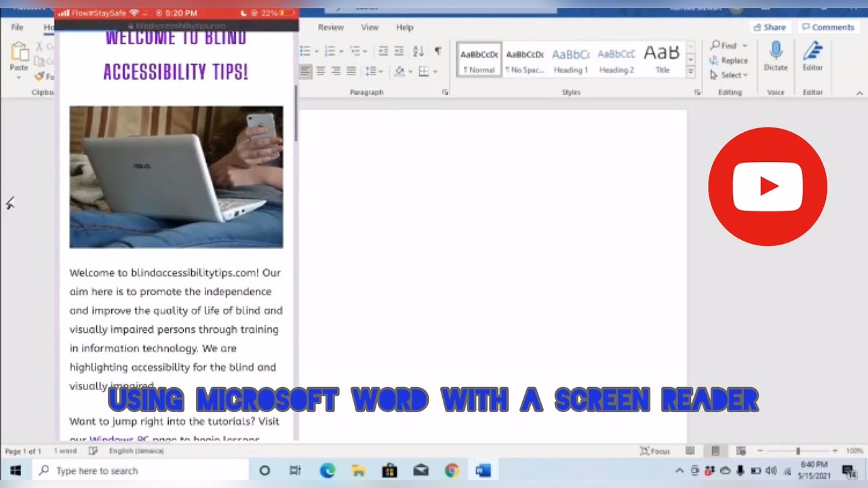The image size is (868, 488).
Task: Expand the numbering library dropdown arrow
Action: [340, 52]
